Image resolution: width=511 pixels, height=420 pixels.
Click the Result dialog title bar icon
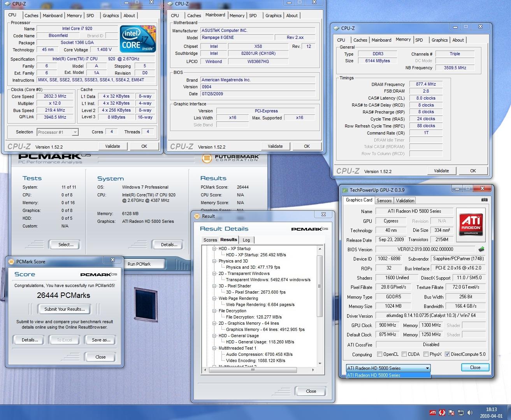point(197,216)
